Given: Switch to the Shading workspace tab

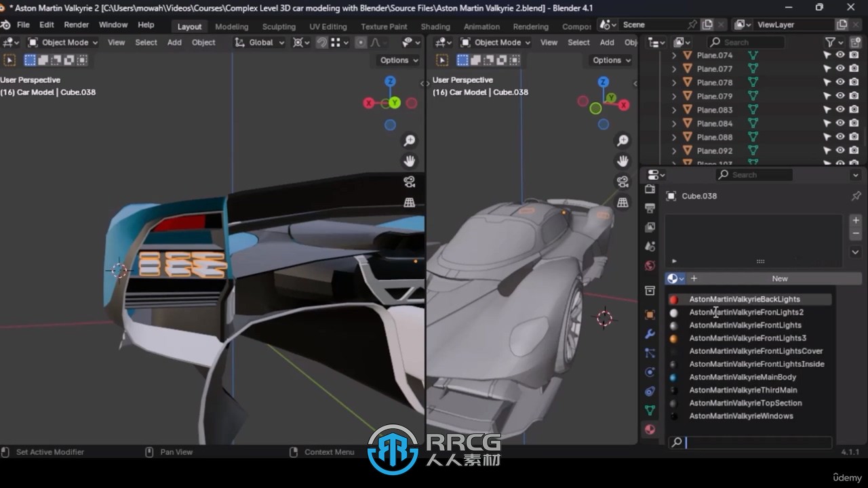Looking at the screenshot, I should pos(435,26).
